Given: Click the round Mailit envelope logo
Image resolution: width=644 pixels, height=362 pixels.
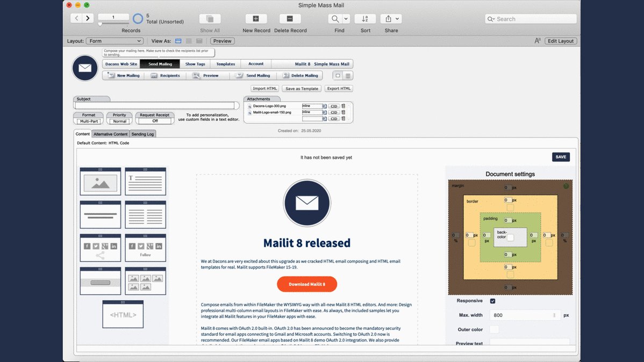Looking at the screenshot, I should click(x=85, y=68).
